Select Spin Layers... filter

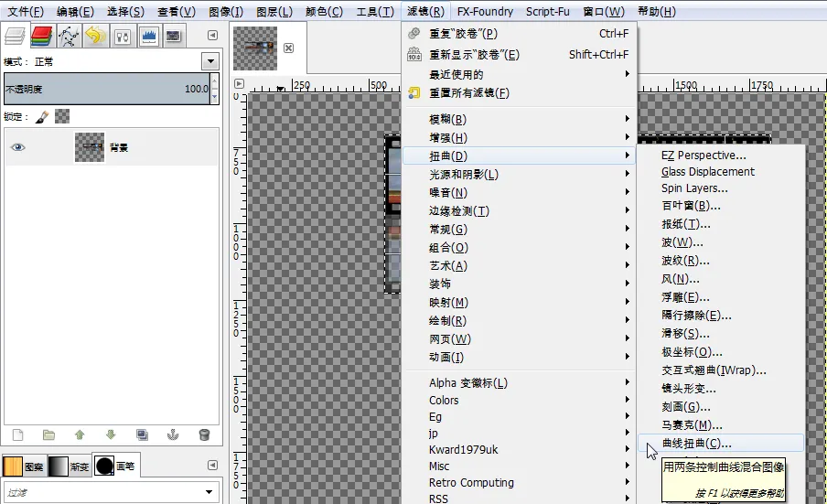[721, 188]
